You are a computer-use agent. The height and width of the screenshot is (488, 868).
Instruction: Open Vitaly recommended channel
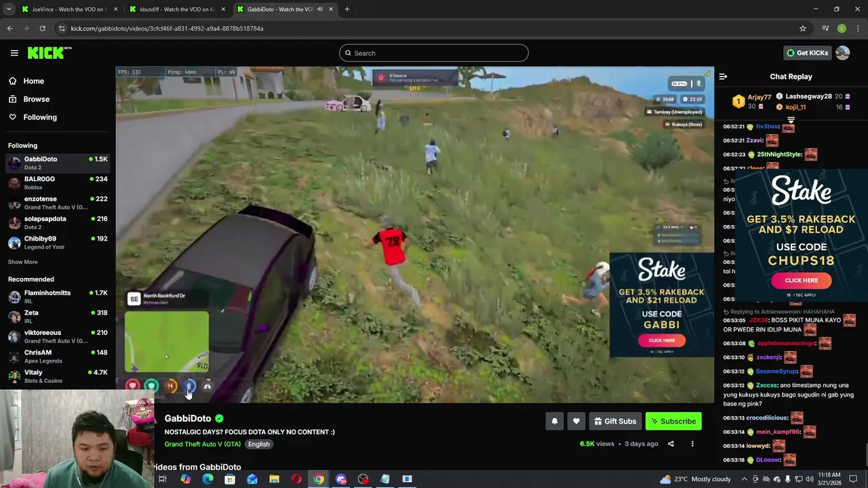coord(58,376)
